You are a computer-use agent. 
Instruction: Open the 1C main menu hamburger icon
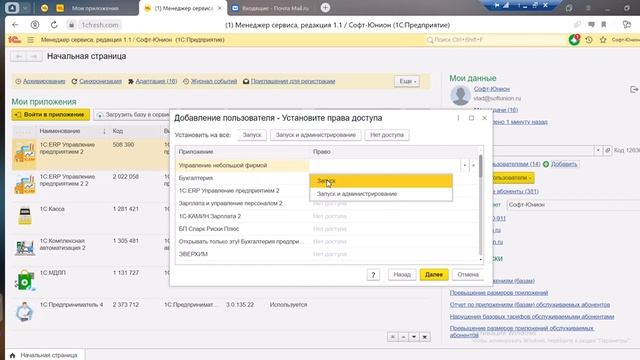(x=31, y=40)
